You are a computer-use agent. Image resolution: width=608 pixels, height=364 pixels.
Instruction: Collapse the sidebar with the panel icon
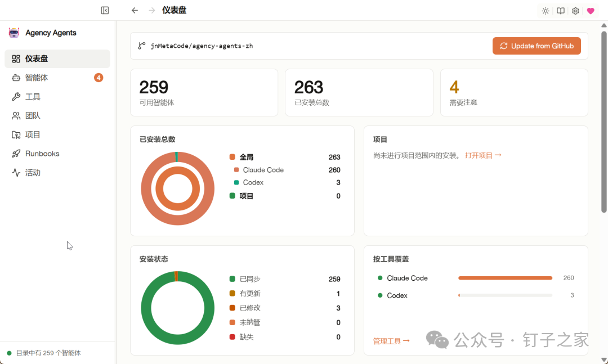105,11
